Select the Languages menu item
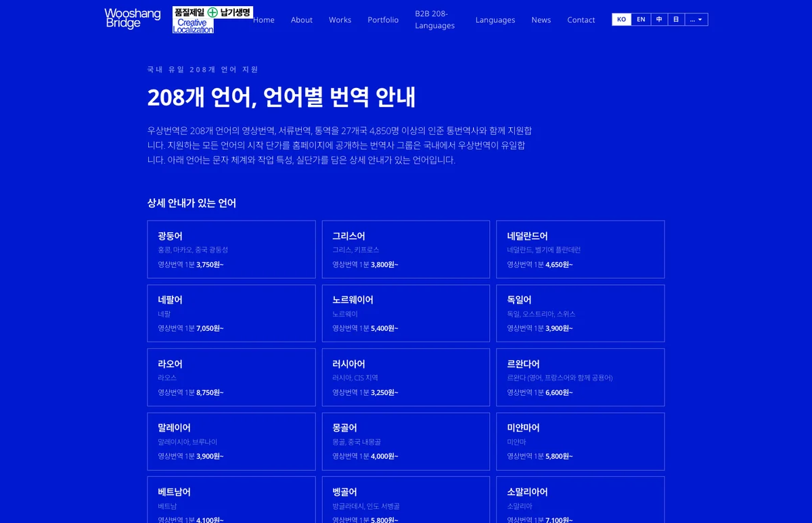Viewport: 812px width, 523px height. (495, 20)
